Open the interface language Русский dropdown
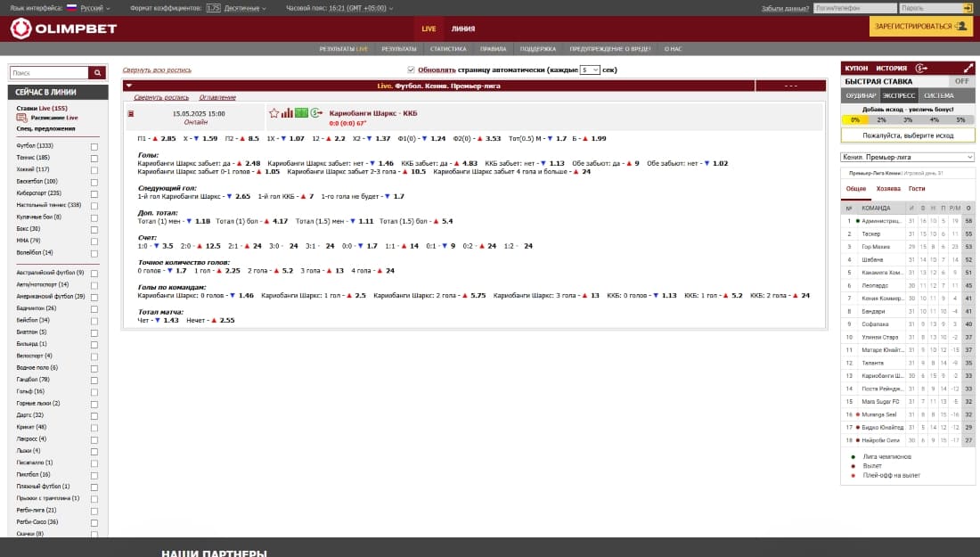 pyautogui.click(x=95, y=8)
